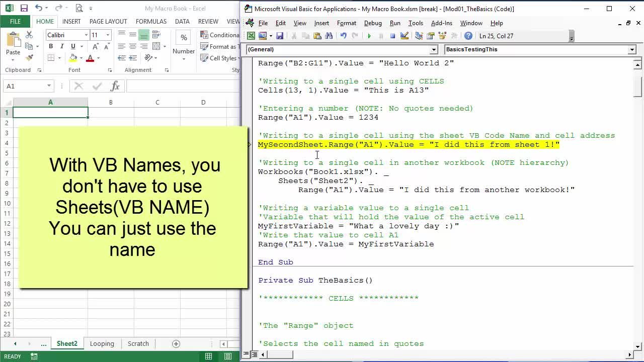Save the macro workbook via VBA toolbar
Screen dimensions: 644x362
[x=280, y=36]
